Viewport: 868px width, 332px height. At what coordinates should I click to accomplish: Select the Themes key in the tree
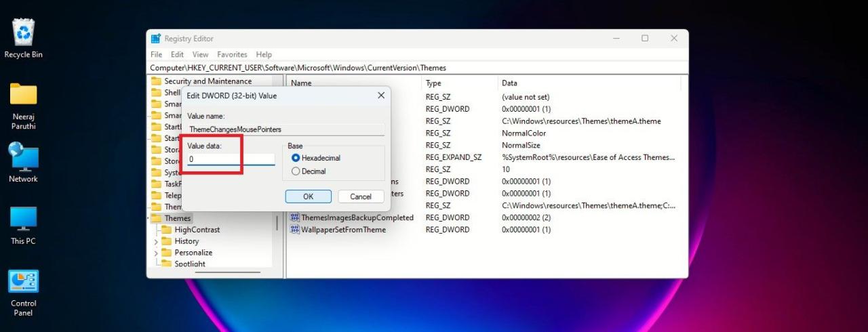(178, 218)
